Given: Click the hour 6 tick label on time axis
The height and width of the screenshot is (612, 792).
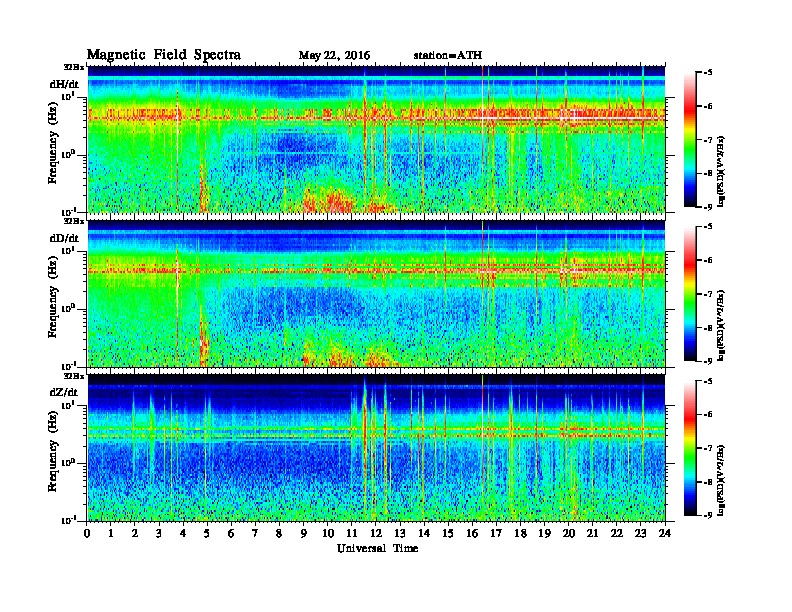Looking at the screenshot, I should [x=231, y=533].
